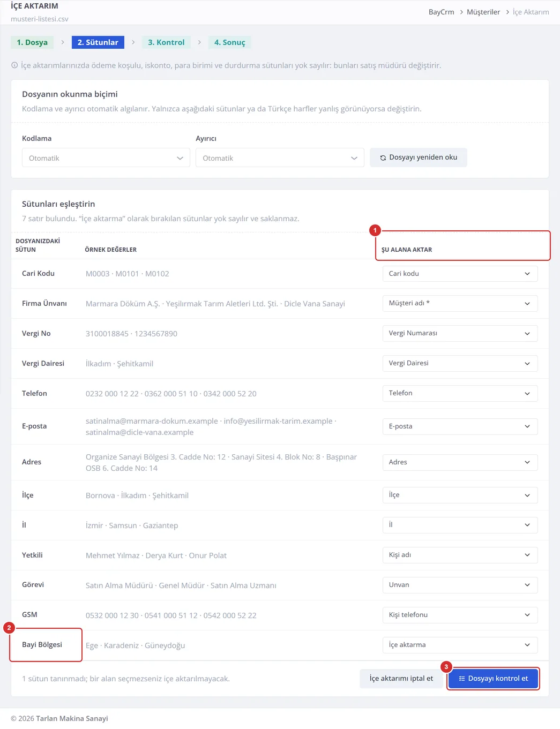Open the İlçe target field dropdown
The image size is (560, 729).
(460, 495)
